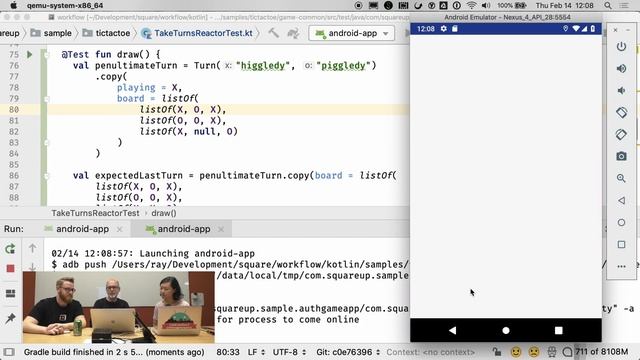Screen dimensions: 640x360
Task: Click emulator sidebar back triangle
Action: [621, 200]
